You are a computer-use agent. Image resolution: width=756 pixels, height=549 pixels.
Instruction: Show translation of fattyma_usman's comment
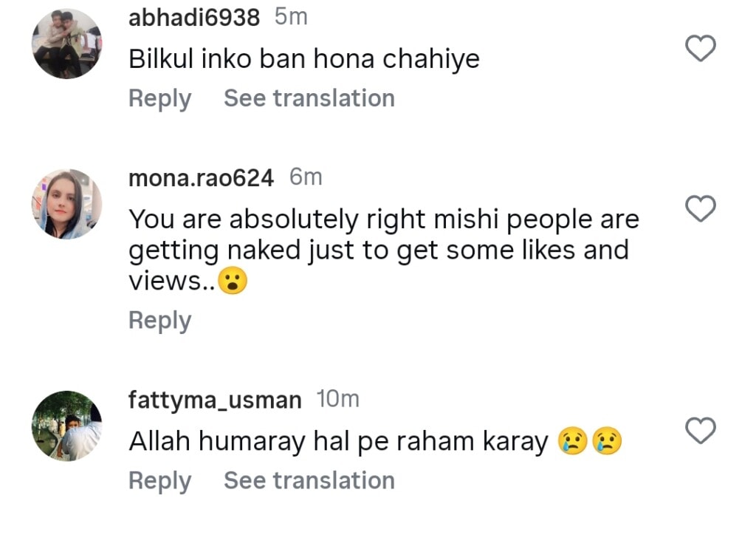(309, 480)
